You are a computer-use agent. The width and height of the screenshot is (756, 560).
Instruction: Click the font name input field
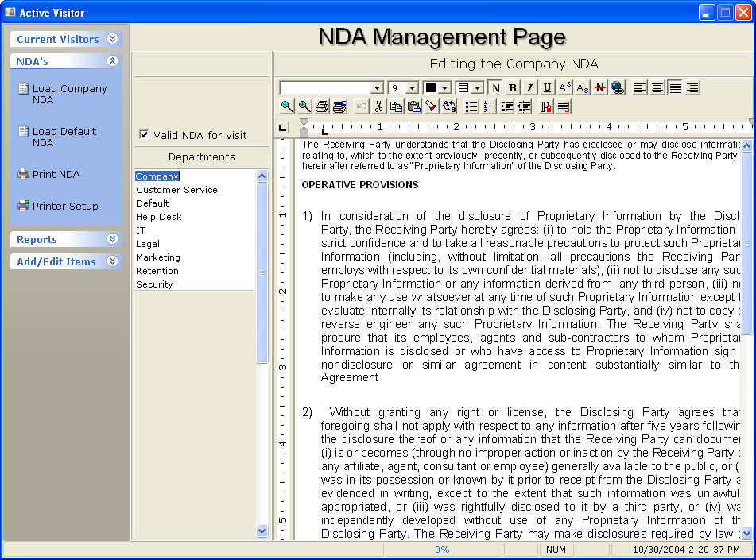325,88
